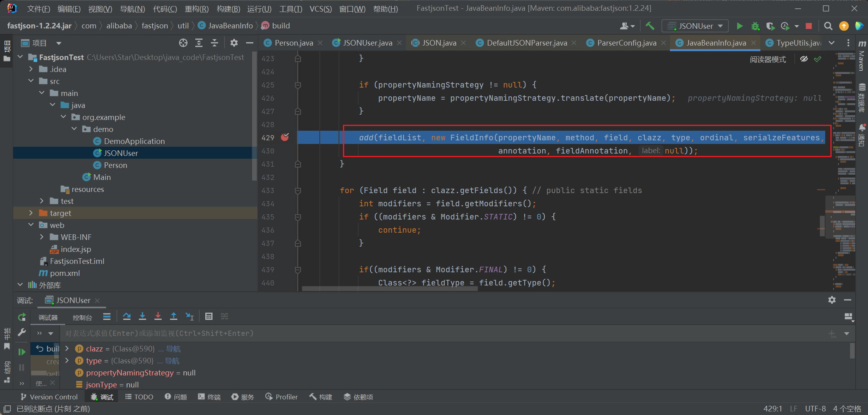Start debugging with the bug icon
The height and width of the screenshot is (415, 868).
point(755,26)
